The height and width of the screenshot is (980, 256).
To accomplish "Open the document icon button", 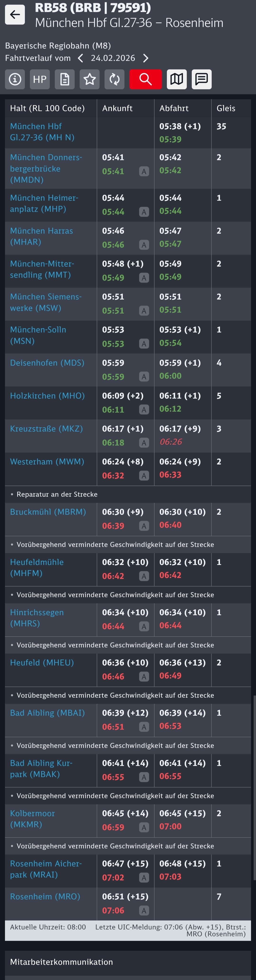I will (65, 79).
